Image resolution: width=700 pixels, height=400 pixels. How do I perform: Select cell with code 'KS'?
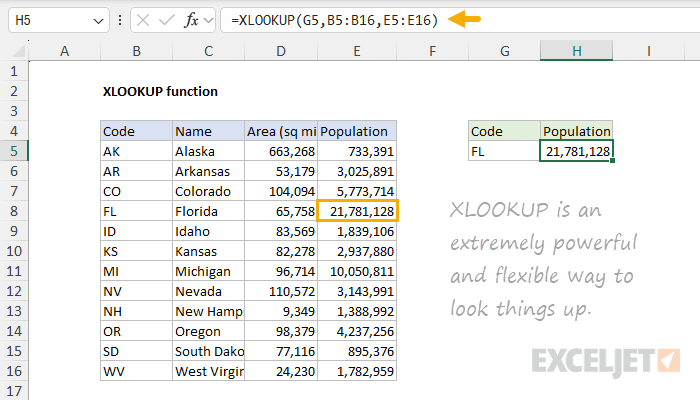point(137,251)
